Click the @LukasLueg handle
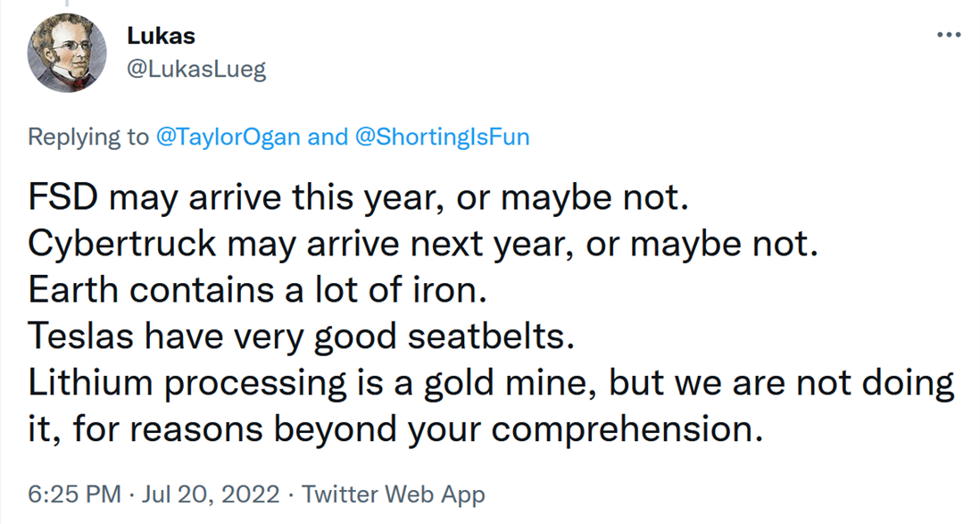The height and width of the screenshot is (524, 980). (197, 70)
